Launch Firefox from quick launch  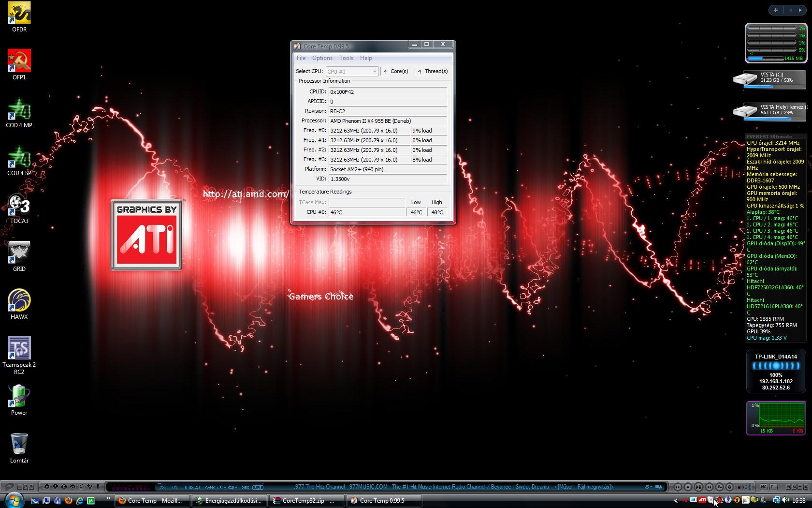click(69, 500)
